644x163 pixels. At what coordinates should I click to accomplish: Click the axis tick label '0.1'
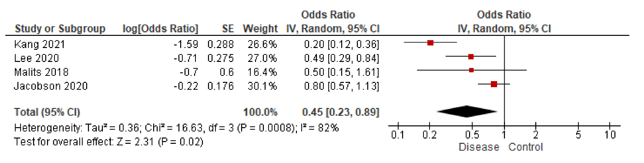pos(398,135)
